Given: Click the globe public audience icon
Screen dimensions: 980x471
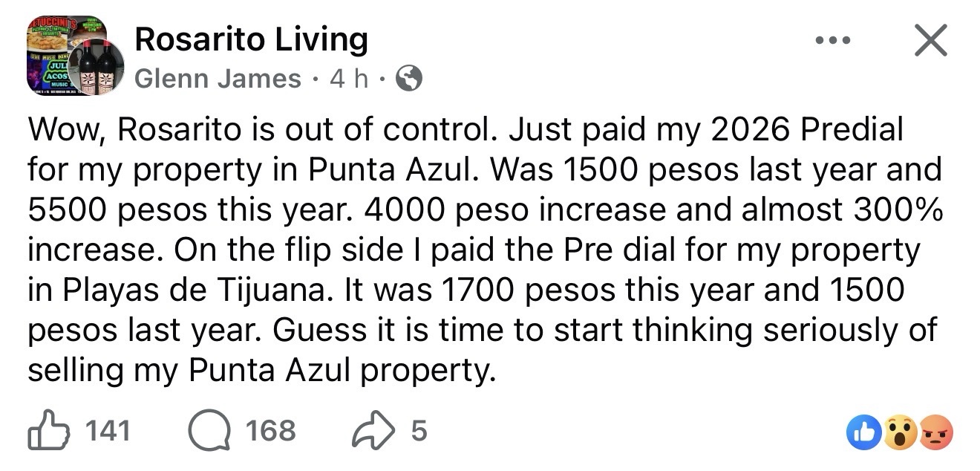Looking at the screenshot, I should coord(409,79).
